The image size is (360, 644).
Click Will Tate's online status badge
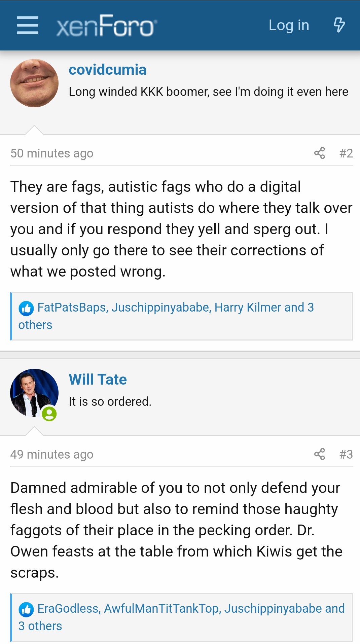pyautogui.click(x=49, y=414)
